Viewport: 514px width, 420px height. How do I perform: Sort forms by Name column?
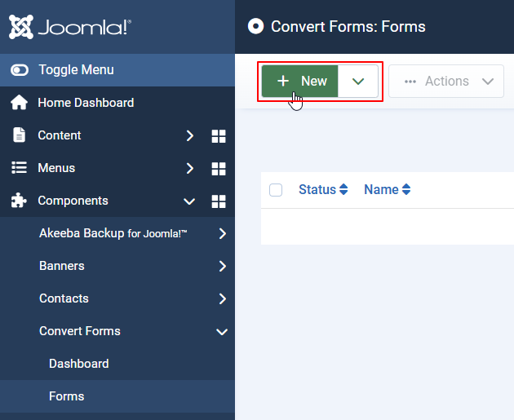[387, 190]
